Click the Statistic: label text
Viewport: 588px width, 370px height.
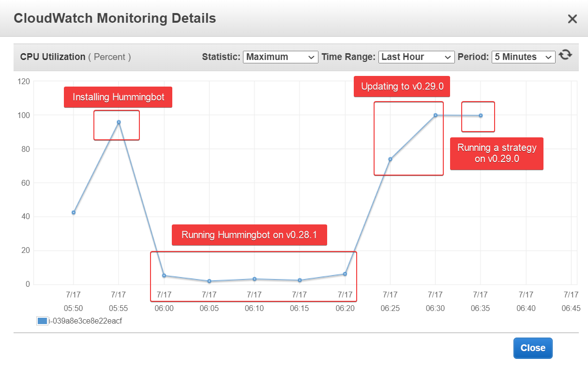pos(221,57)
